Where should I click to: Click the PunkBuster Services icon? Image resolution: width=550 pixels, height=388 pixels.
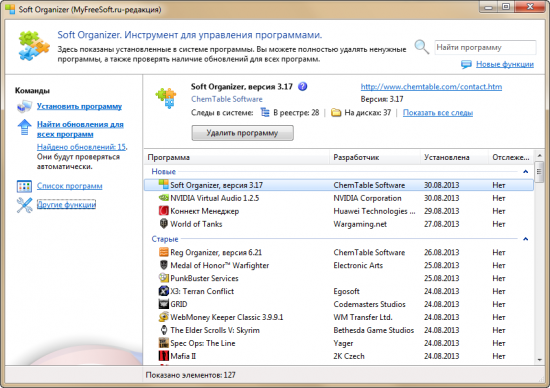(x=163, y=278)
